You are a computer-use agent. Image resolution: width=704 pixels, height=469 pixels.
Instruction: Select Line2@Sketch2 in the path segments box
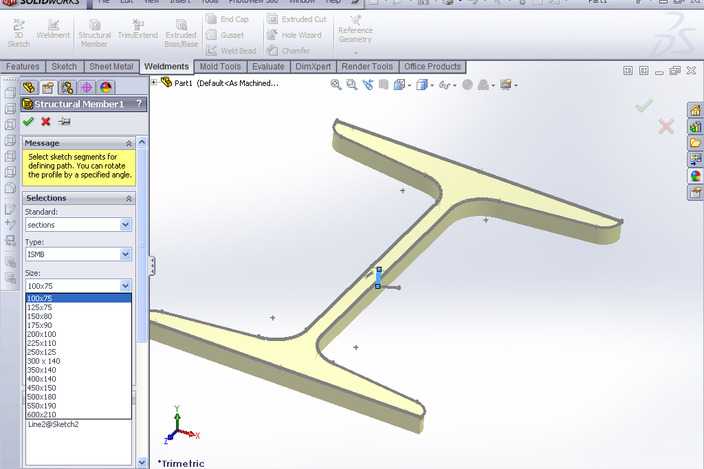tap(53, 424)
